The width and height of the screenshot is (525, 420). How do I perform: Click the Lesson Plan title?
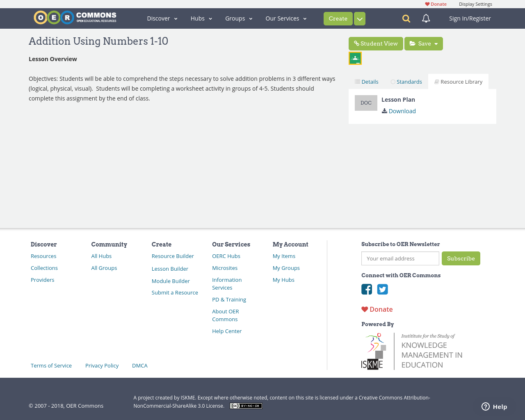398,100
